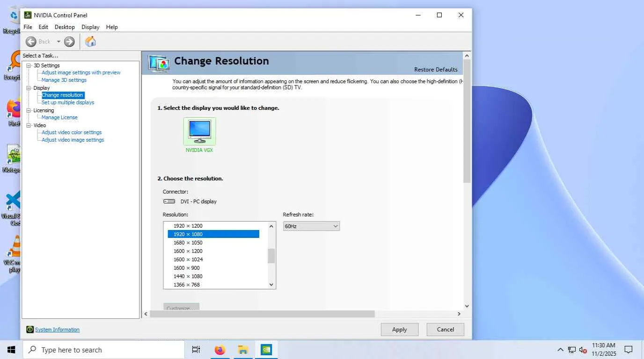The image size is (644, 359).
Task: Open the network tray icon
Action: tap(571, 350)
